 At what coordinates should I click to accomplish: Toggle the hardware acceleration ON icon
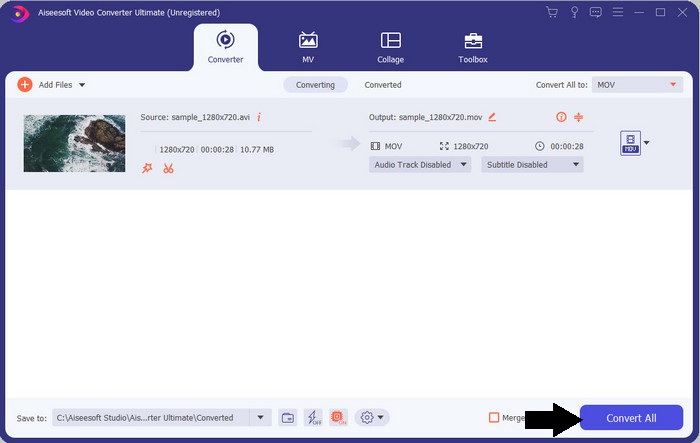coord(338,418)
